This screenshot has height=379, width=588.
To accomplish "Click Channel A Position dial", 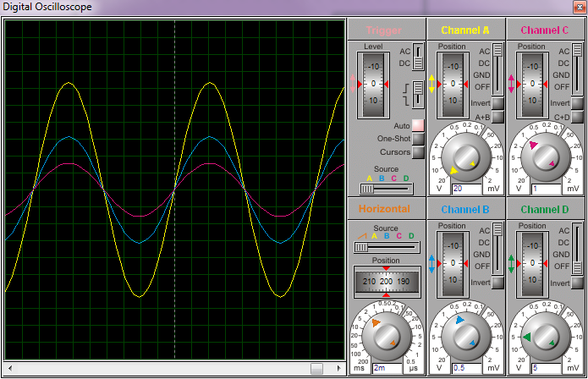I will coord(453,85).
